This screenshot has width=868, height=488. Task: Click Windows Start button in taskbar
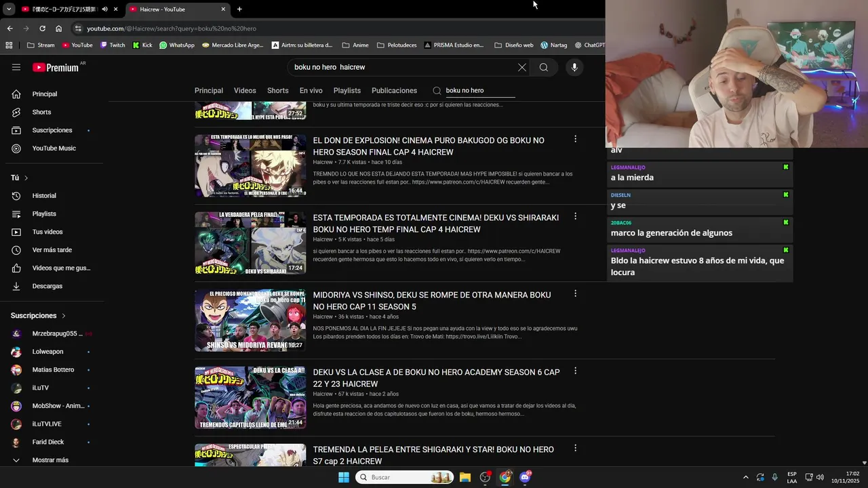point(344,477)
